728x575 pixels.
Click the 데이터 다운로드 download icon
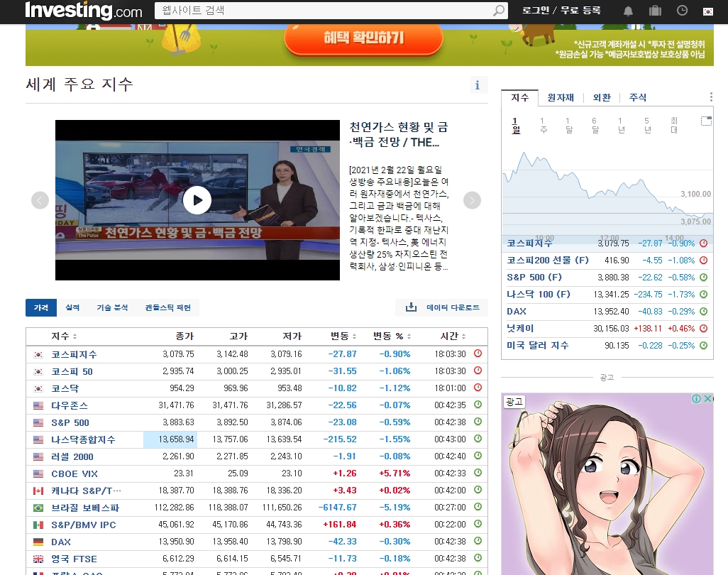[412, 307]
